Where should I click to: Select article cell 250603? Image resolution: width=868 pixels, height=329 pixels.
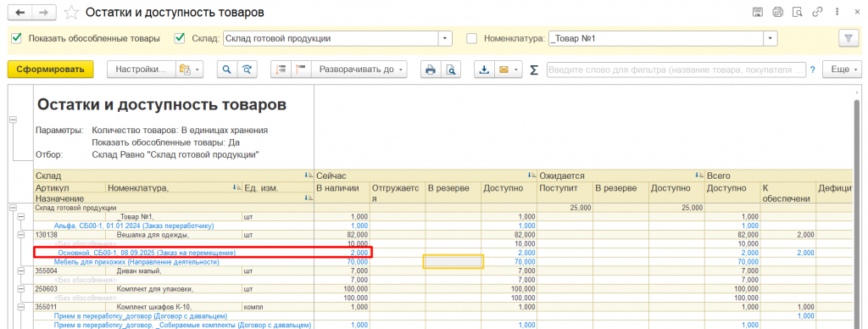[70, 288]
